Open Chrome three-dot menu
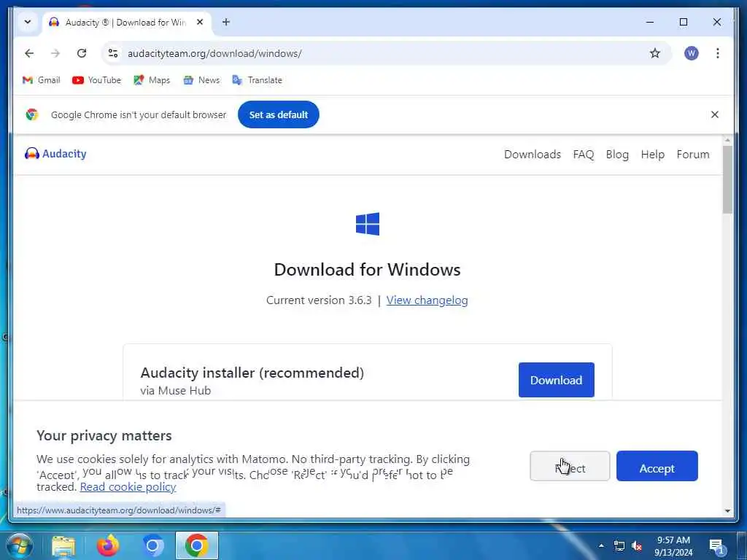The height and width of the screenshot is (560, 747). (x=718, y=53)
